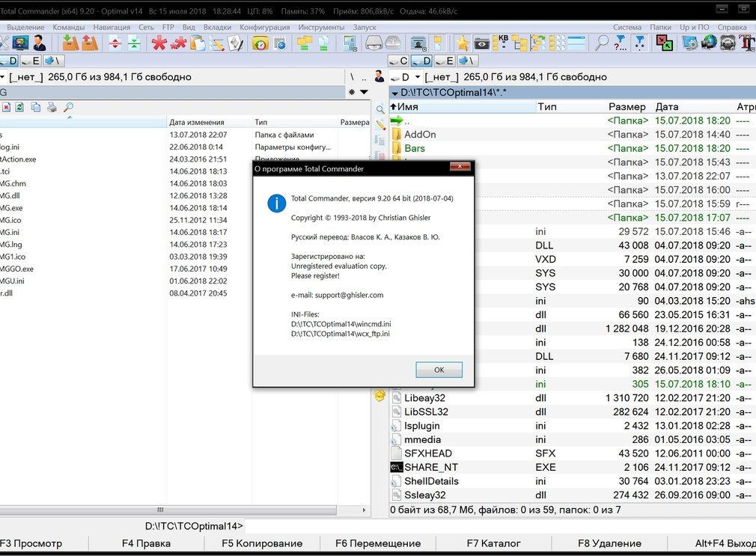Open the Конфигурация menu
This screenshot has height=556, width=756.
265,27
